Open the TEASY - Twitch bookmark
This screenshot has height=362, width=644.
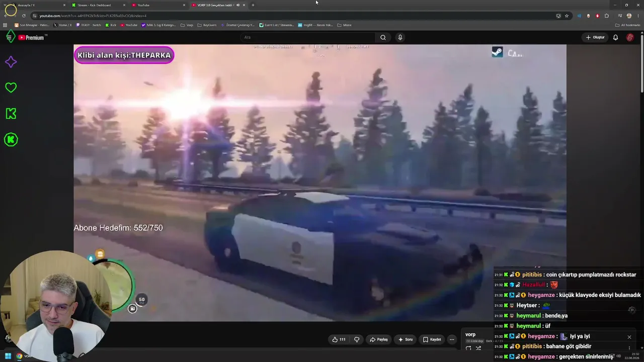click(89, 25)
